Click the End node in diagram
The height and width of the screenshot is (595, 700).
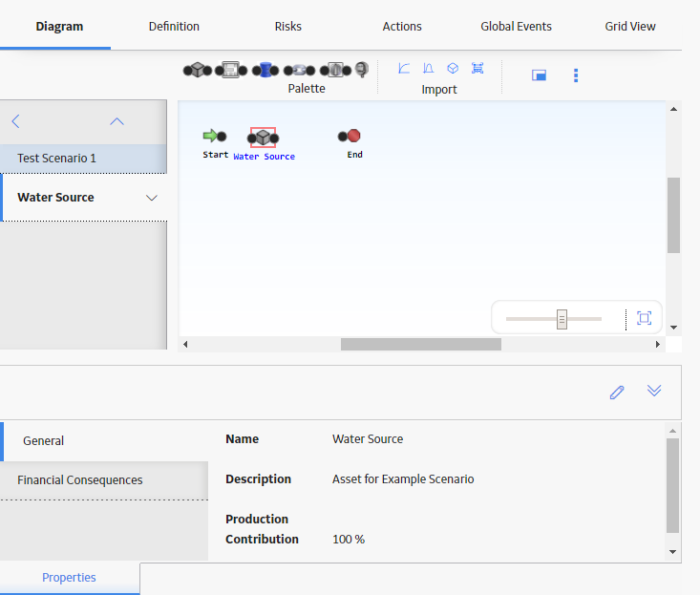point(350,136)
